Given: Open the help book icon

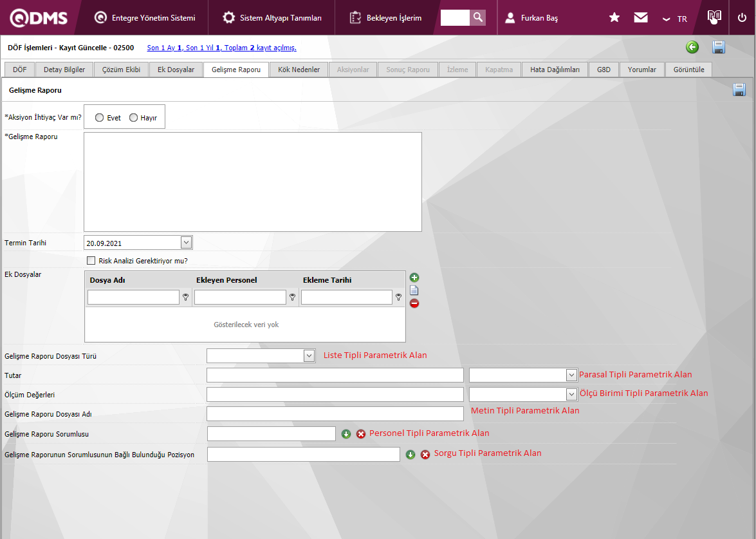Looking at the screenshot, I should click(714, 17).
